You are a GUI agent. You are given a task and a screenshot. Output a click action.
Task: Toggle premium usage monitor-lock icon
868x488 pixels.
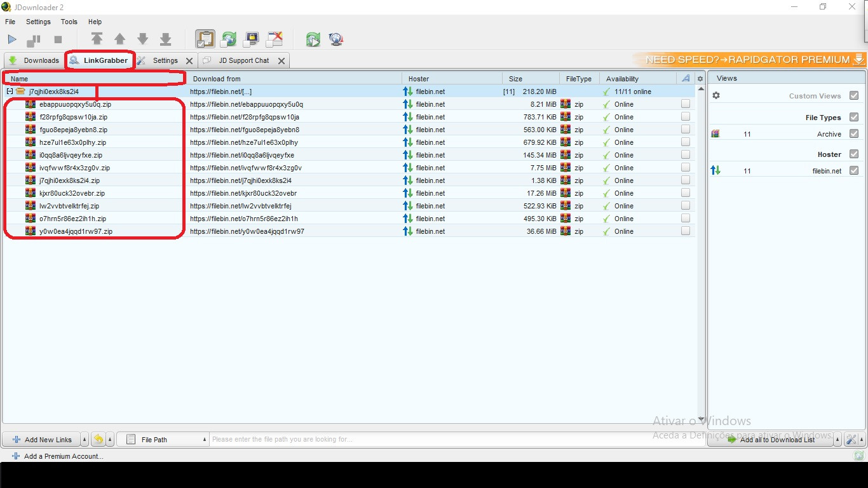[252, 39]
